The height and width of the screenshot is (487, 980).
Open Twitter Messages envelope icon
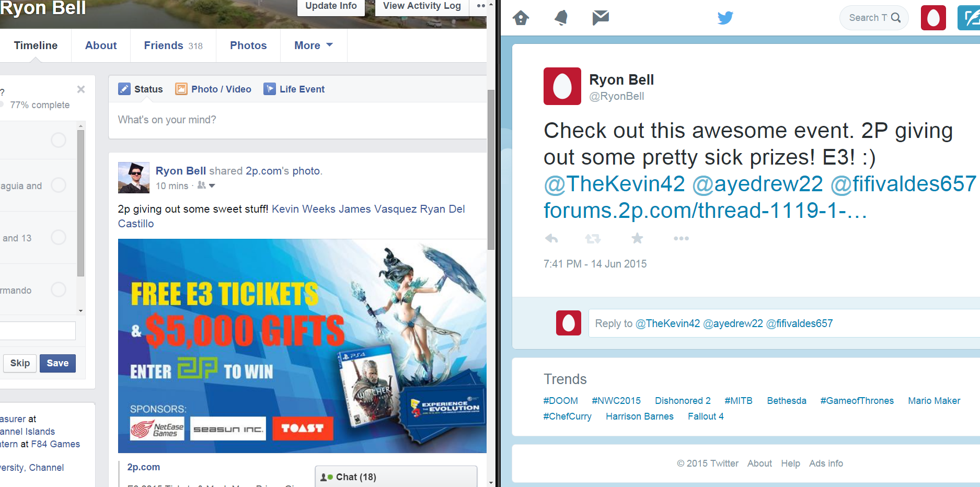click(601, 18)
